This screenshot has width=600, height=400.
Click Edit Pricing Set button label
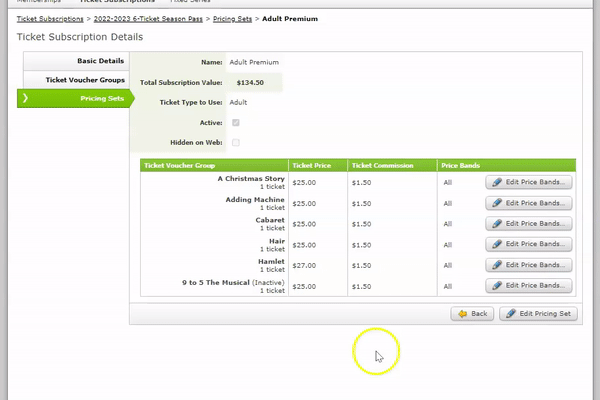pyautogui.click(x=545, y=314)
